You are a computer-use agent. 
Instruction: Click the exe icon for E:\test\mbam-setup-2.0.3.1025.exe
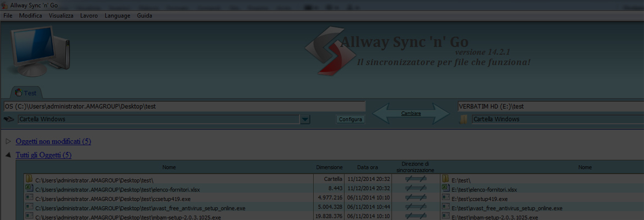pyautogui.click(x=446, y=216)
